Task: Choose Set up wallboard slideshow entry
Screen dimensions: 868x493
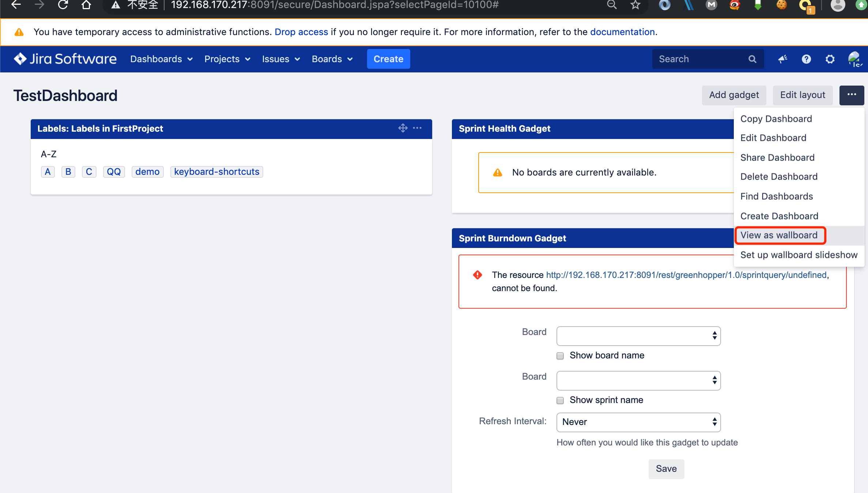Action: click(x=799, y=255)
